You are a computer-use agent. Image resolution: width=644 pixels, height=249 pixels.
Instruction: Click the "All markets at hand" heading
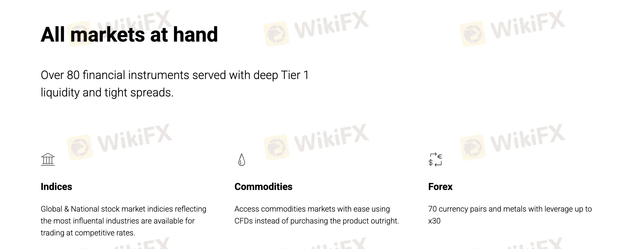129,35
